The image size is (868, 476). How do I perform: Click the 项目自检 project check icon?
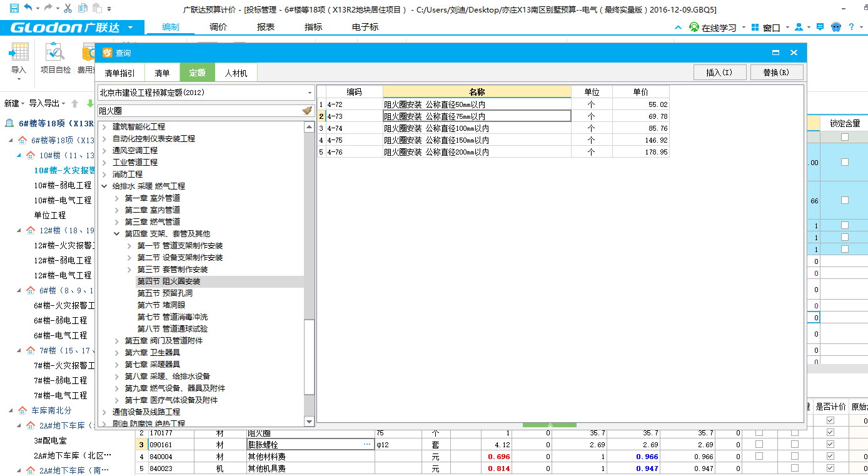pos(55,52)
